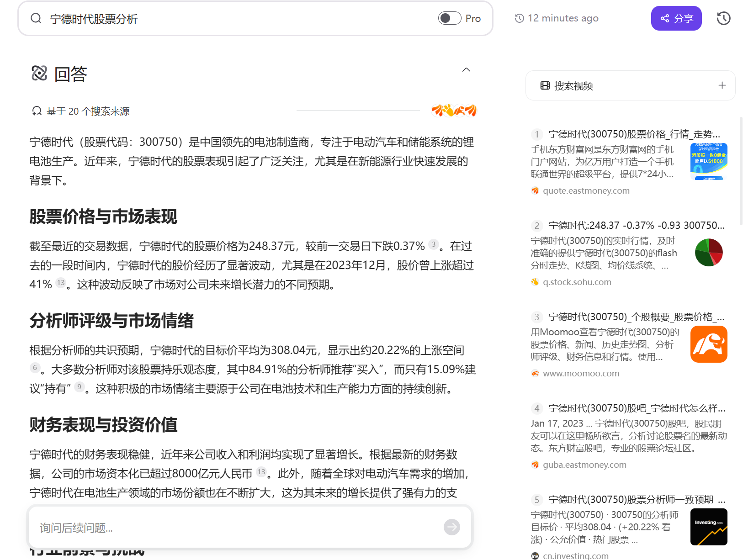Click the 分享 share button
This screenshot has height=560, width=743.
click(676, 18)
